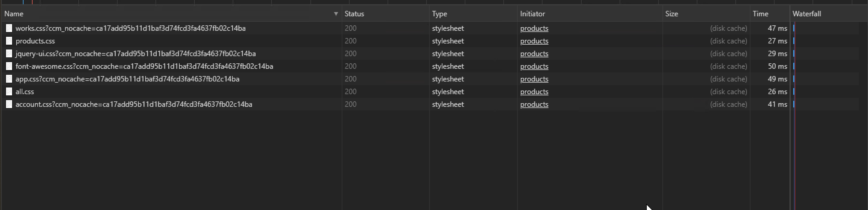The width and height of the screenshot is (868, 210).
Task: Sort by the Time column header
Action: [770, 14]
